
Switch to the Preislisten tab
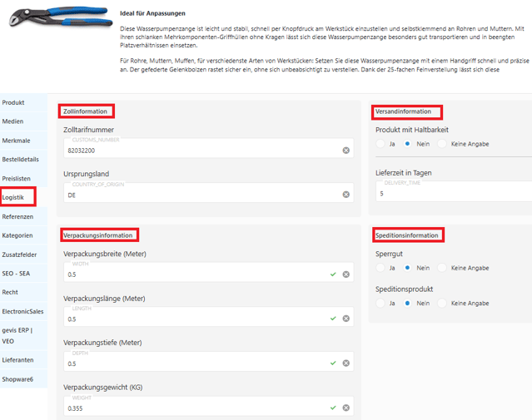16,179
